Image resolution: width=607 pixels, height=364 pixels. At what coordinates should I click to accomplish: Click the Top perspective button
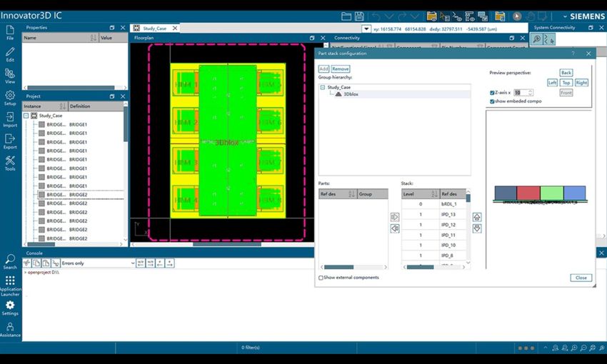click(566, 83)
